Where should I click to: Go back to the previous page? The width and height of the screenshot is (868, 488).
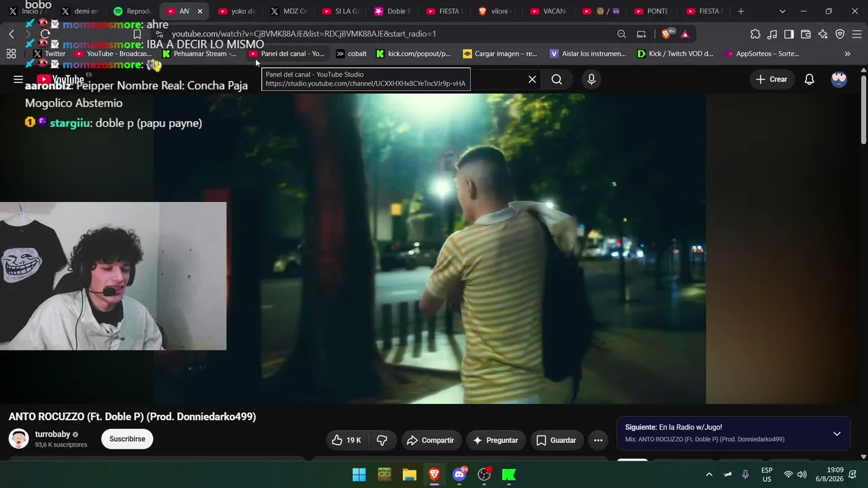(12, 34)
